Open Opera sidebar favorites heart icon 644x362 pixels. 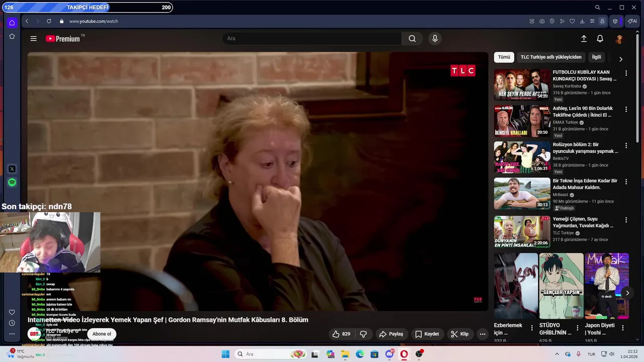(x=12, y=312)
